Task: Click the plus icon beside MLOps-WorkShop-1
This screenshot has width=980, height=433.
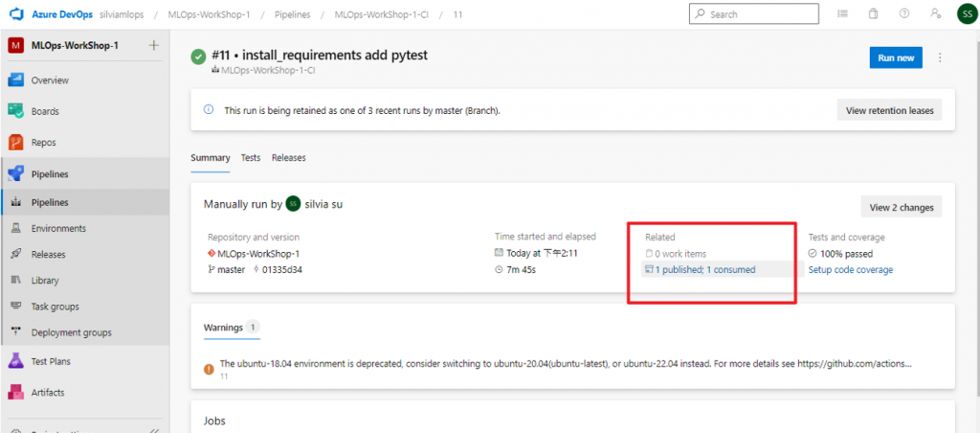Action: point(154,45)
